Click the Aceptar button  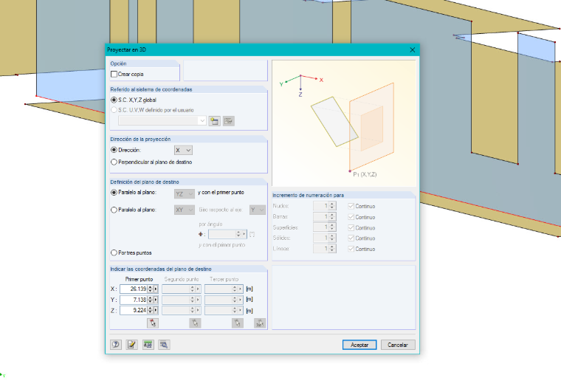[359, 345]
